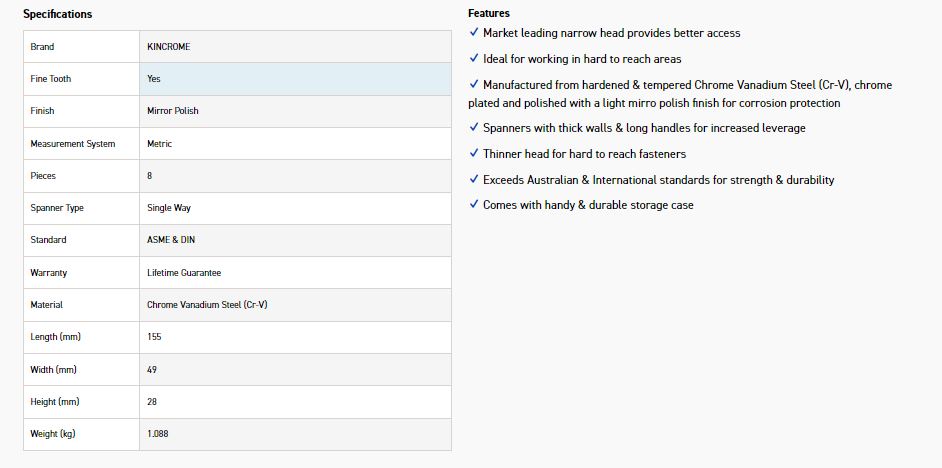The width and height of the screenshot is (942, 468).
Task: Select the "ASME & DIN" standard value
Action: (x=171, y=240)
